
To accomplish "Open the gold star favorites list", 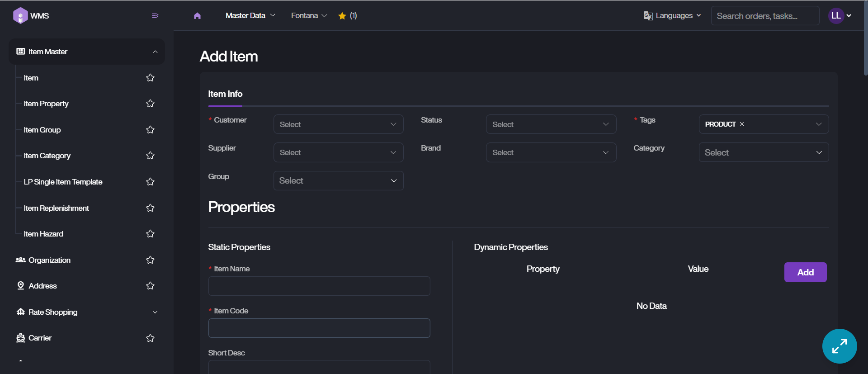I will point(342,16).
